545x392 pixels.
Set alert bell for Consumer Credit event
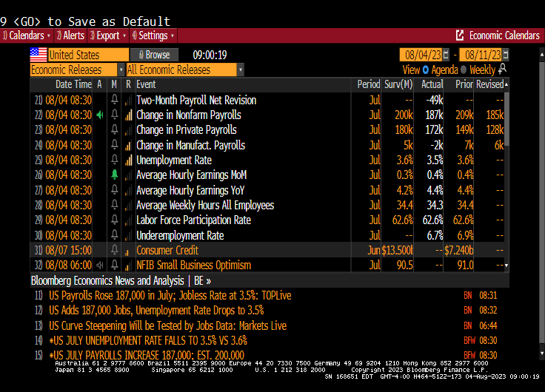coord(114,251)
